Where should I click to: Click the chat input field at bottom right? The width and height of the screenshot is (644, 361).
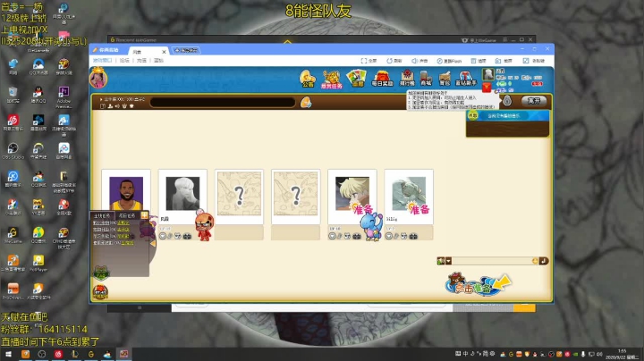coord(492,261)
